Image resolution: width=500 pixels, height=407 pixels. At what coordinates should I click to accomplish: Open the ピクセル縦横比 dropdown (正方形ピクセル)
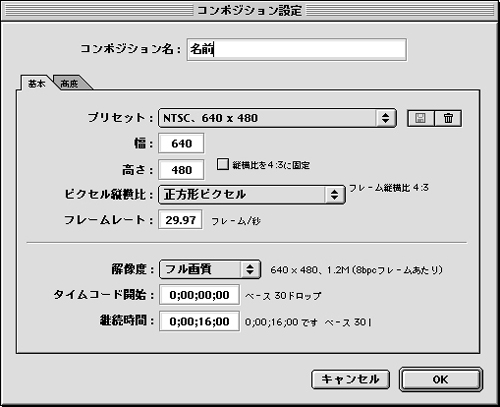252,195
